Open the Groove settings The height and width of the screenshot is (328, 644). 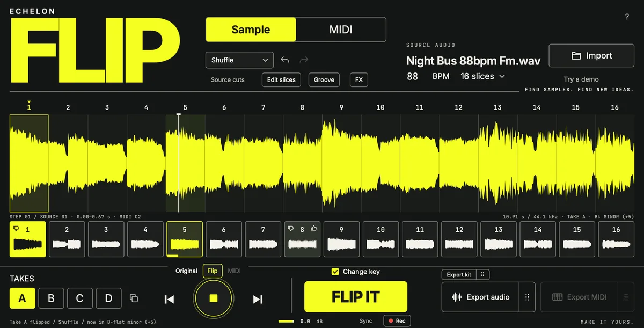[324, 79]
